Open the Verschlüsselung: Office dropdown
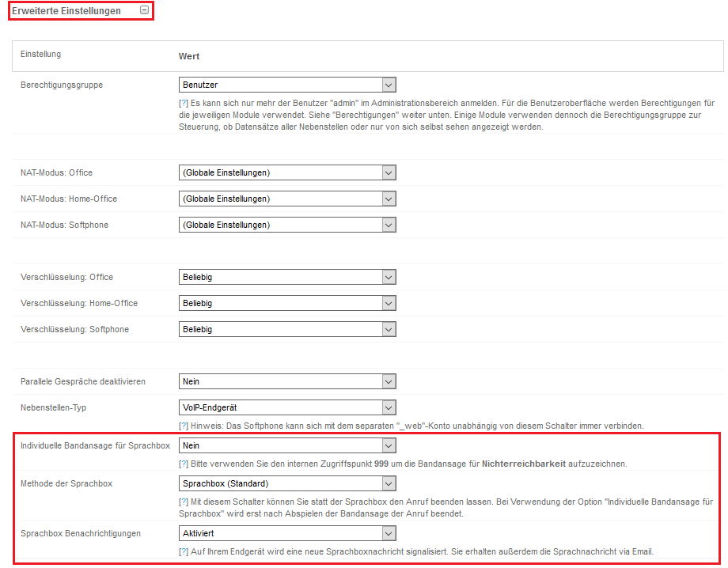This screenshot has height=568, width=728. point(287,277)
